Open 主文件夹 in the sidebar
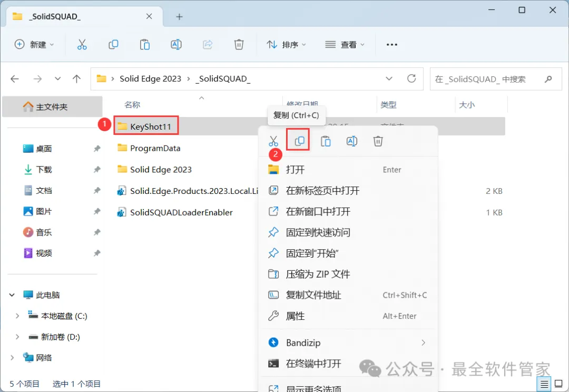 pyautogui.click(x=52, y=107)
